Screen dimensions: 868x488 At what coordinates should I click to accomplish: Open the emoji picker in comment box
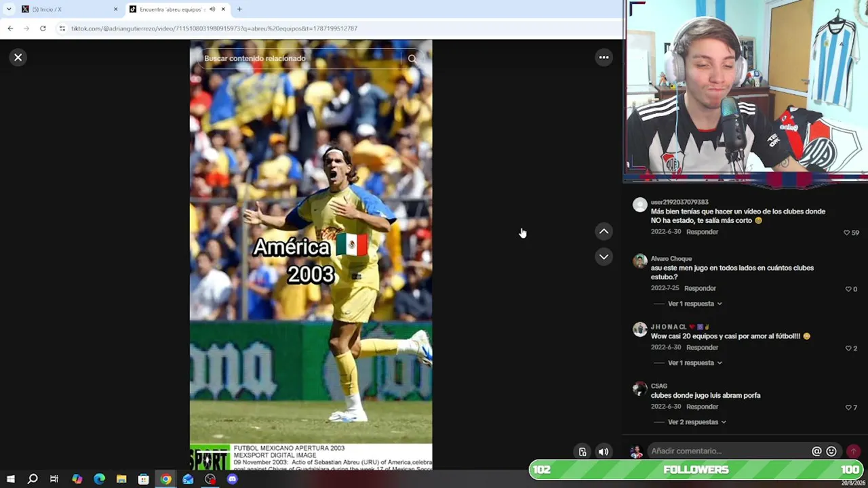831,451
